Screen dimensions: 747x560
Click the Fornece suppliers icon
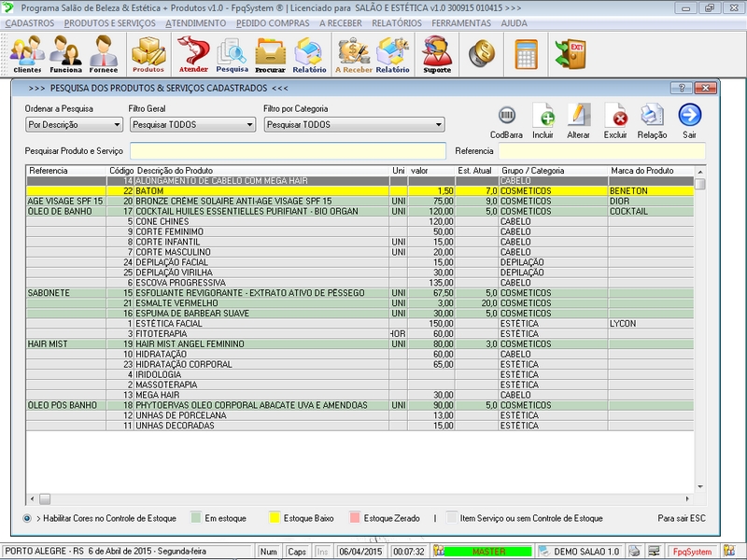pos(104,54)
